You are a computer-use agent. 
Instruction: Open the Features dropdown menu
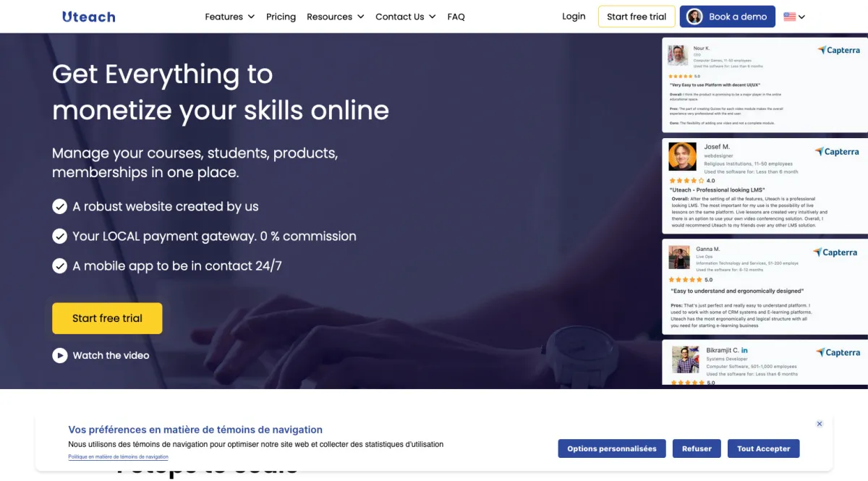tap(229, 17)
